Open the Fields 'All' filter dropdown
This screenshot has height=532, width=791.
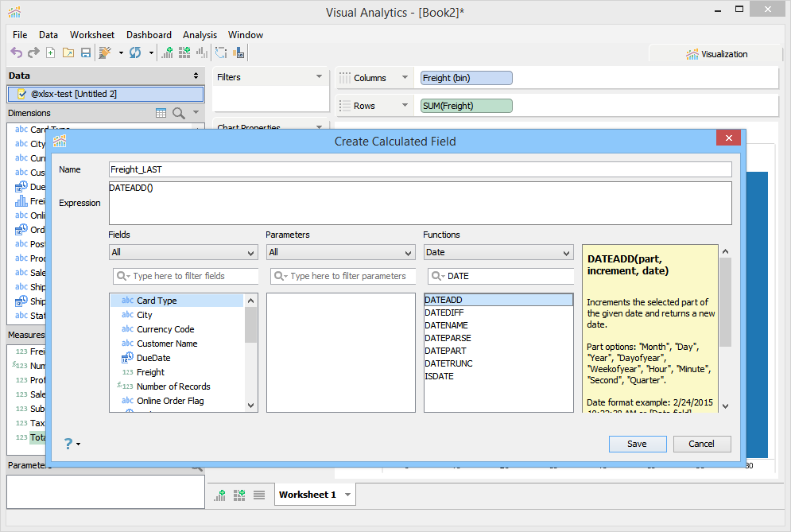click(x=183, y=252)
